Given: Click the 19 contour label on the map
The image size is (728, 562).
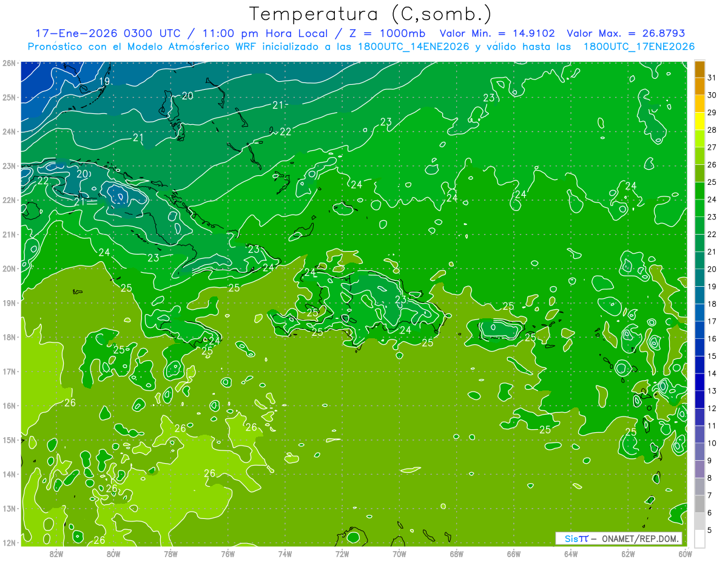Looking at the screenshot, I should [x=104, y=81].
